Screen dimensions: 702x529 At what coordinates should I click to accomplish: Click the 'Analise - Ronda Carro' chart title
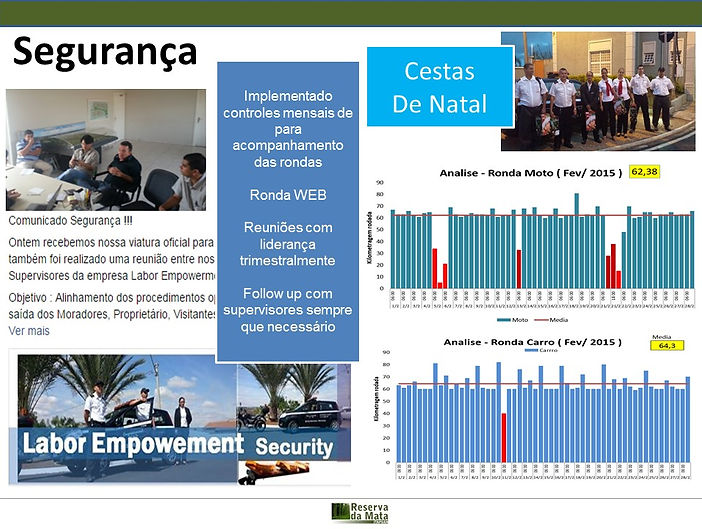click(532, 342)
